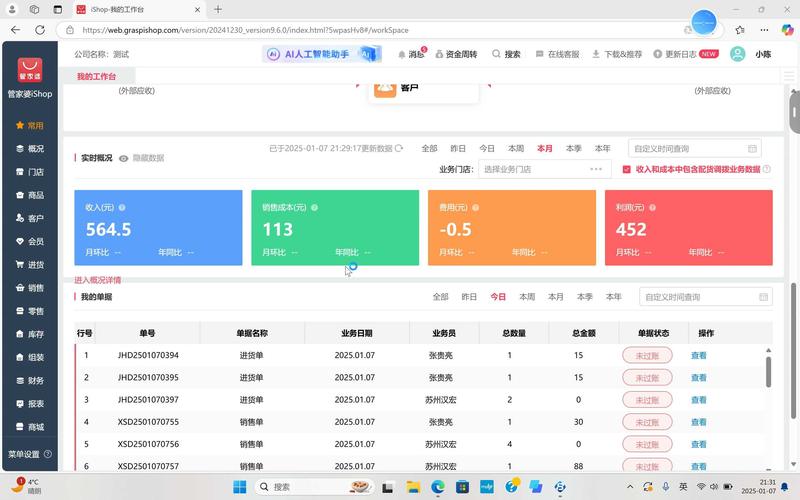Image resolution: width=800 pixels, height=500 pixels.
Task: Open File Explorer from the taskbar
Action: pos(412,487)
